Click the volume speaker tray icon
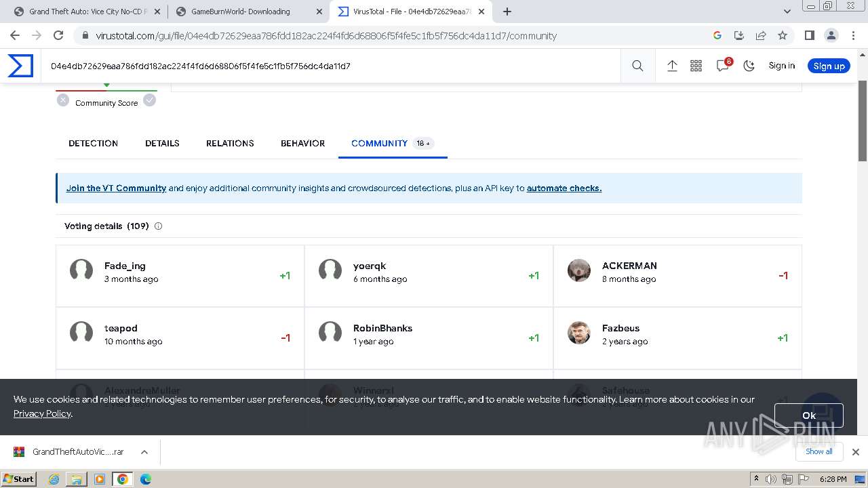The image size is (868, 488). [771, 479]
